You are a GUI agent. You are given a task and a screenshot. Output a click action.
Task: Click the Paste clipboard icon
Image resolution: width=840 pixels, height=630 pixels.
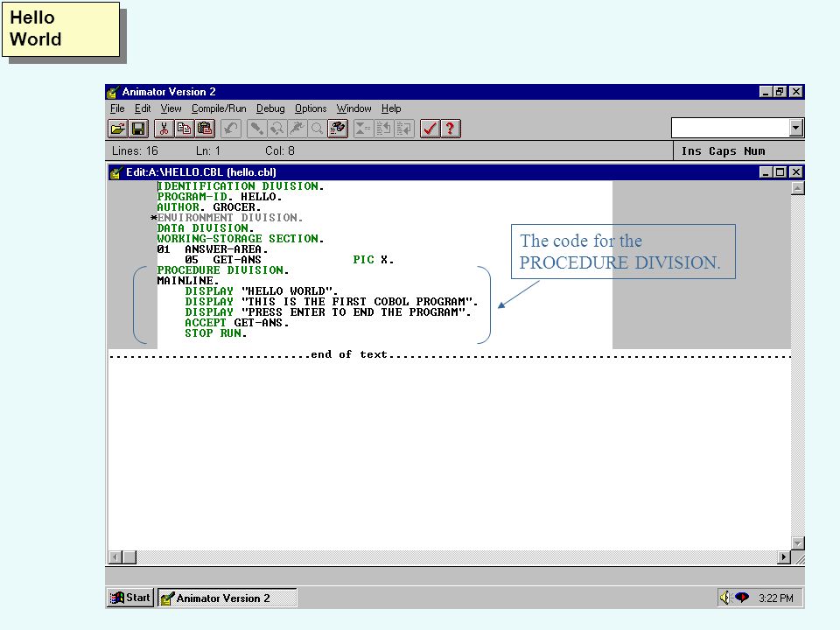(205, 129)
